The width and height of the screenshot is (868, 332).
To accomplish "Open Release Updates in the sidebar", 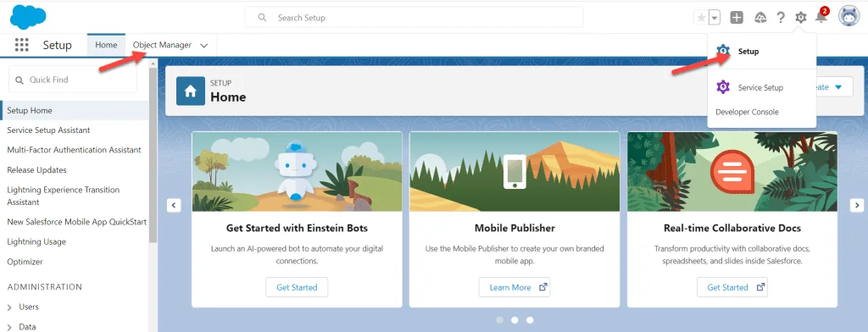I will pos(36,170).
